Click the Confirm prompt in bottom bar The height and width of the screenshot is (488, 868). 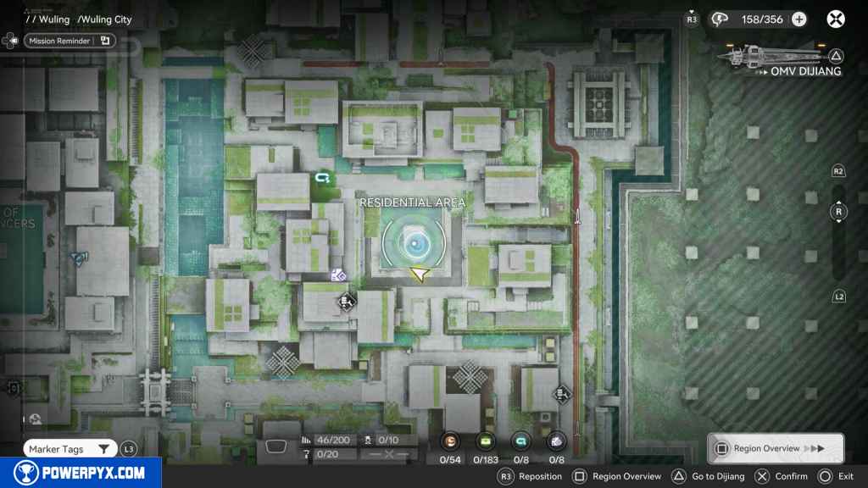tap(783, 476)
